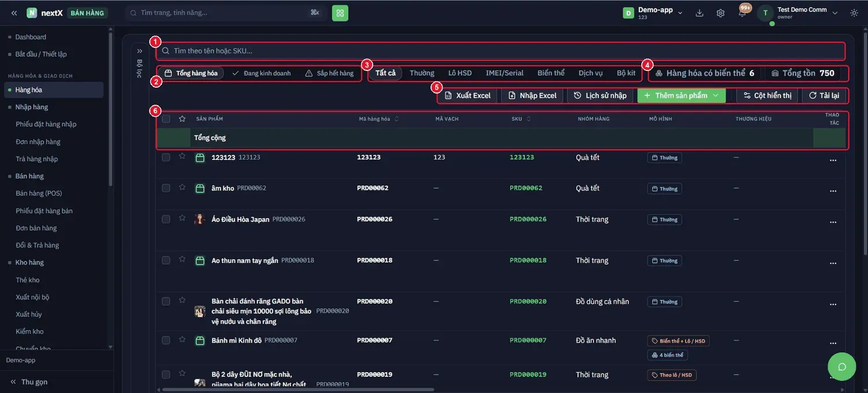Tick the select-all checkbox in table header
868x393 pixels.
(166, 118)
